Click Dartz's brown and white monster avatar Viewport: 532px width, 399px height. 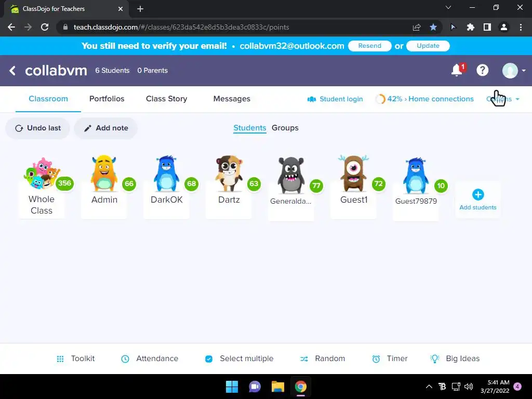coord(229,174)
